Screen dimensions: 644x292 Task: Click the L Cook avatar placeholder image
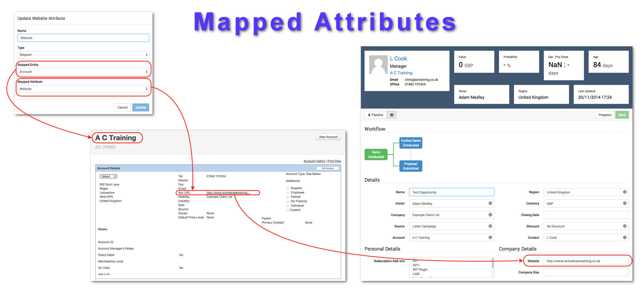pyautogui.click(x=378, y=65)
